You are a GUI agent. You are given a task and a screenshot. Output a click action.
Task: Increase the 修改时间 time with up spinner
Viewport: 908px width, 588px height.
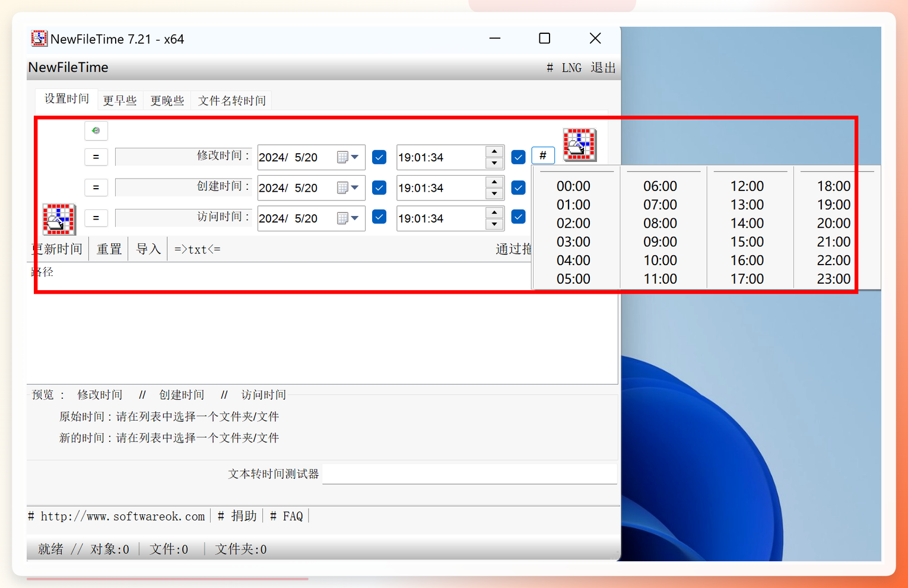coord(494,152)
